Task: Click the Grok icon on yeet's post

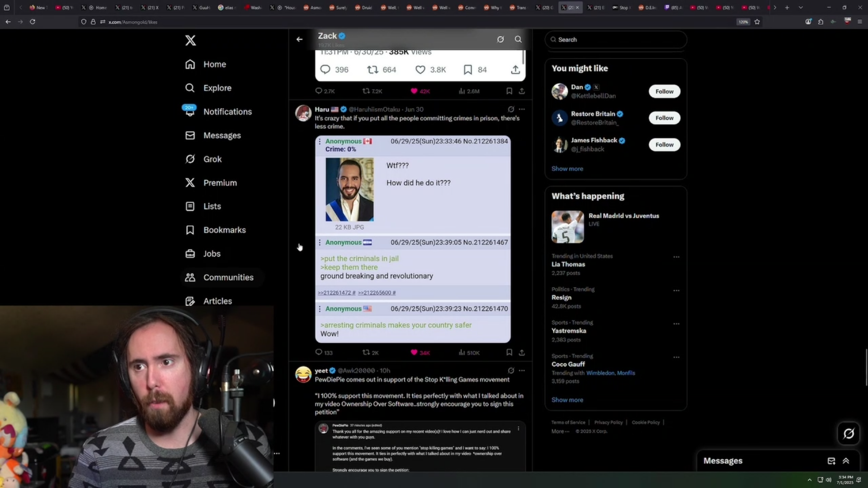Action: pyautogui.click(x=511, y=371)
